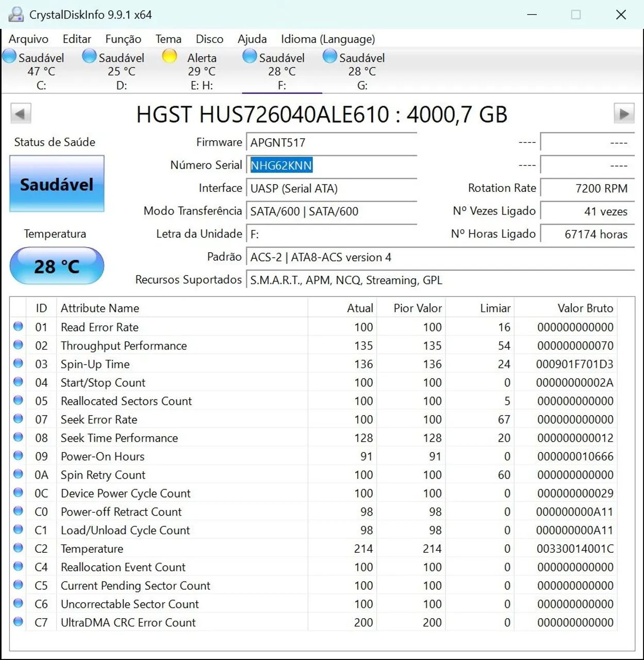The image size is (644, 660).
Task: Click the status dot for Seek Error Rate
Action: [x=18, y=419]
